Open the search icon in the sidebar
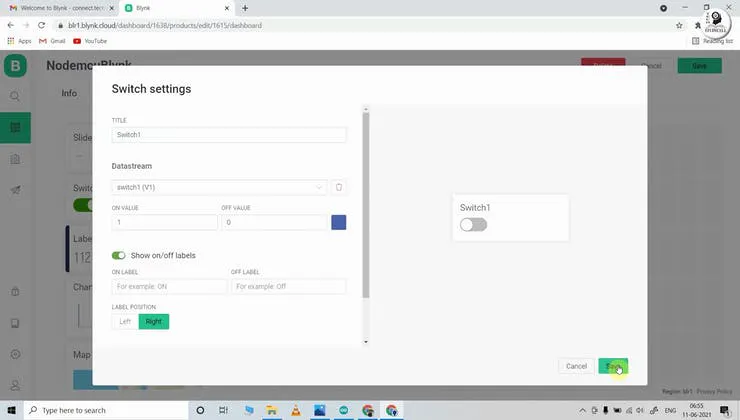Viewport: 740px width, 420px height. 15,96
